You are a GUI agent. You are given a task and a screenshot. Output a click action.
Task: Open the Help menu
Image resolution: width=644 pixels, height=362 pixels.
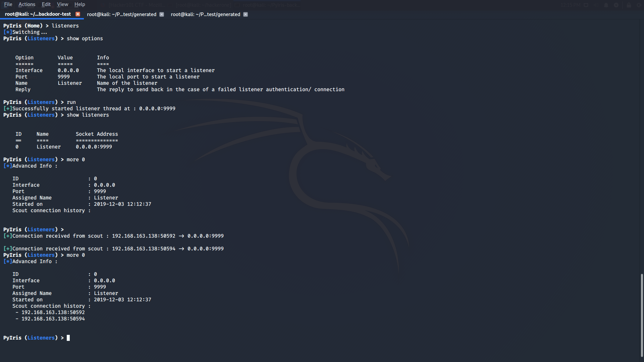click(79, 4)
